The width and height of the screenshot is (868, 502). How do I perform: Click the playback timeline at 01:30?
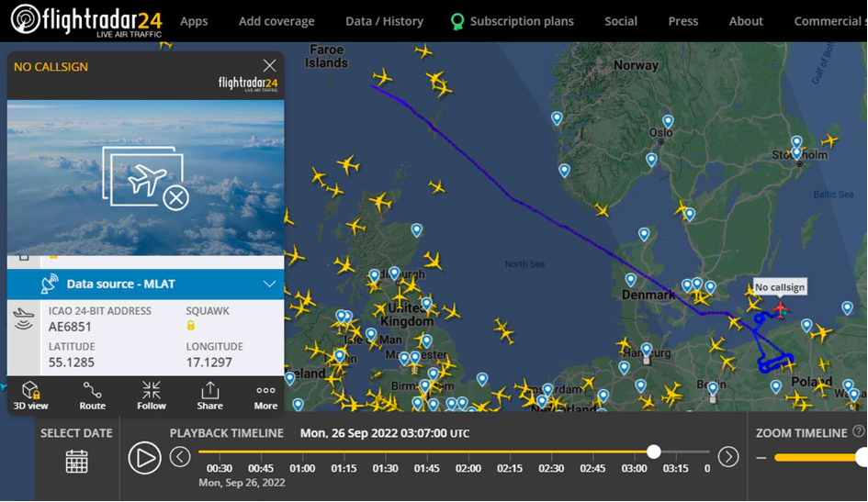(x=385, y=452)
